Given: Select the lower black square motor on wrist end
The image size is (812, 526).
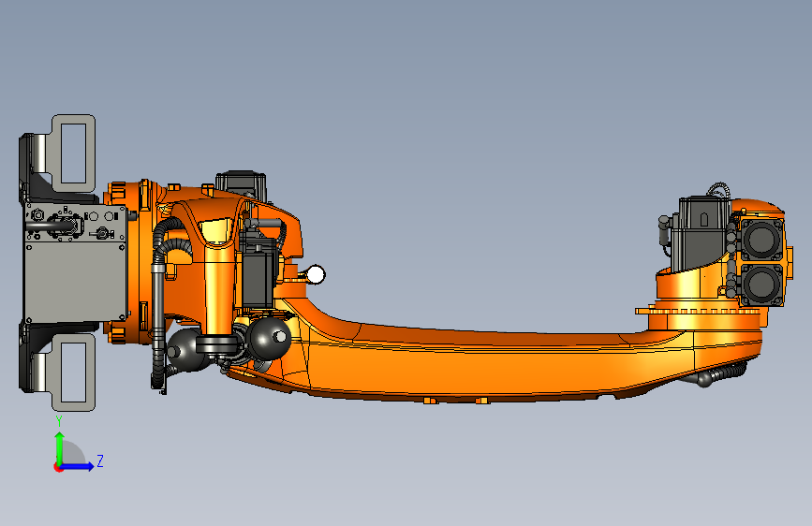Looking at the screenshot, I should coord(761,285).
